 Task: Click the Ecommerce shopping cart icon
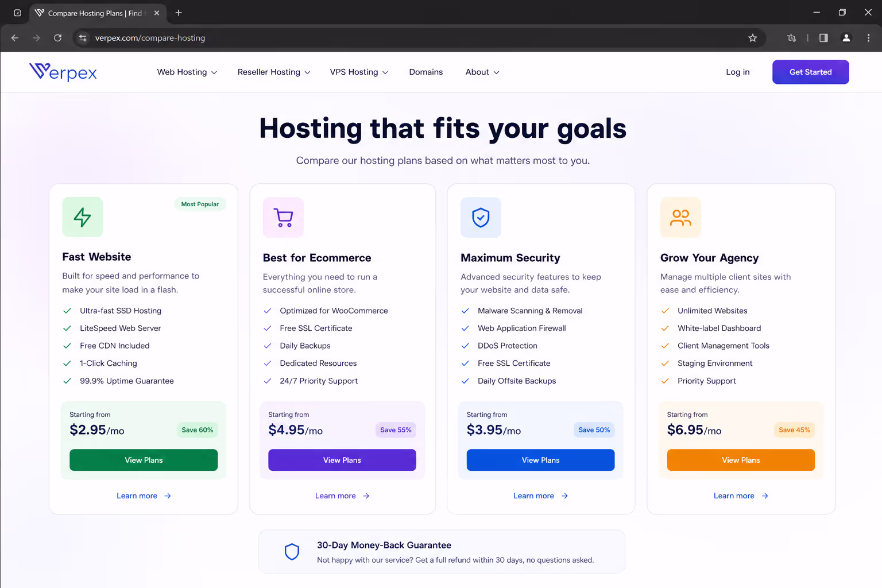(x=283, y=218)
